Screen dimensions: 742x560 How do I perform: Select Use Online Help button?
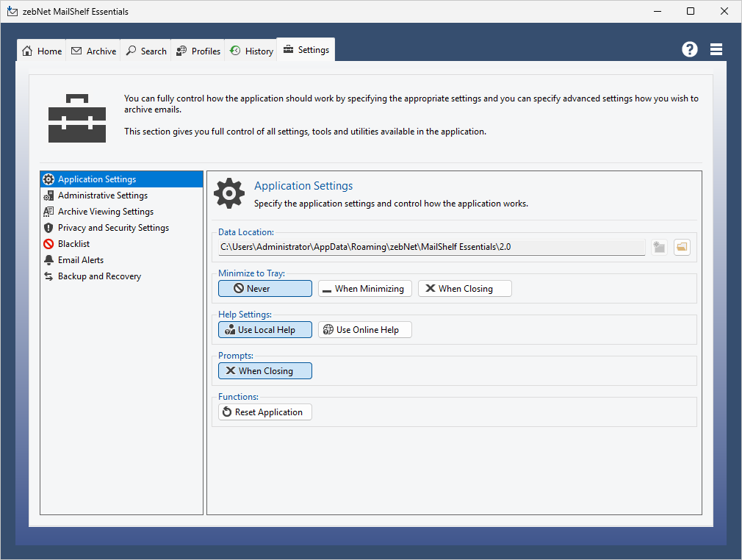(x=364, y=330)
